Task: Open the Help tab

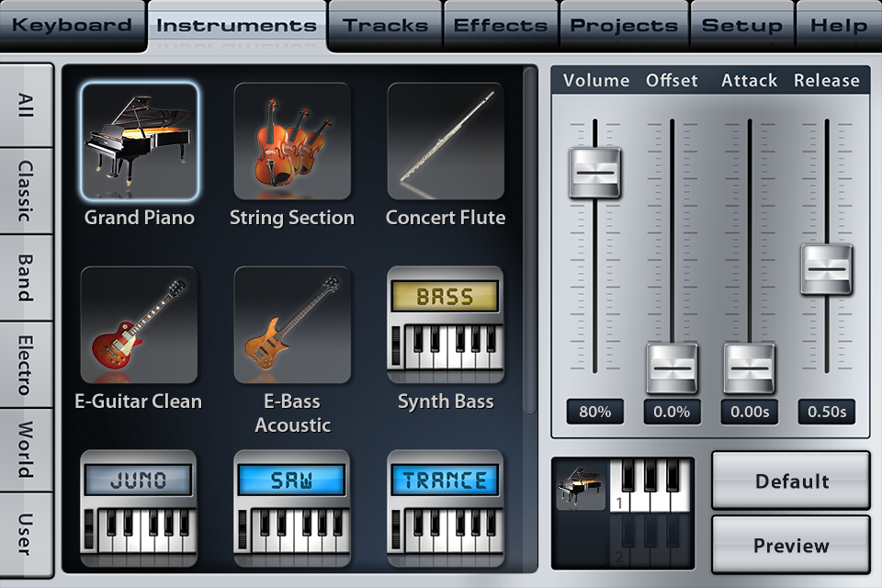Action: tap(839, 26)
